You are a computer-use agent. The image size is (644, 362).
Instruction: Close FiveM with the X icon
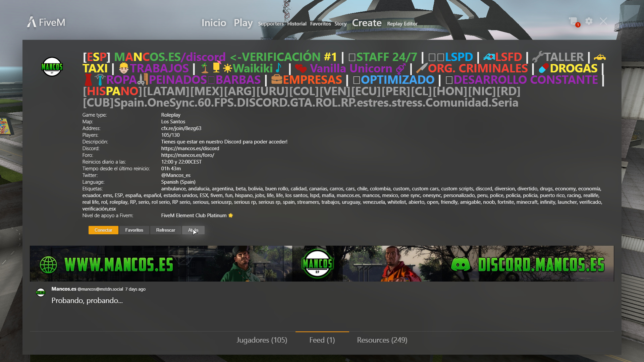pos(603,21)
